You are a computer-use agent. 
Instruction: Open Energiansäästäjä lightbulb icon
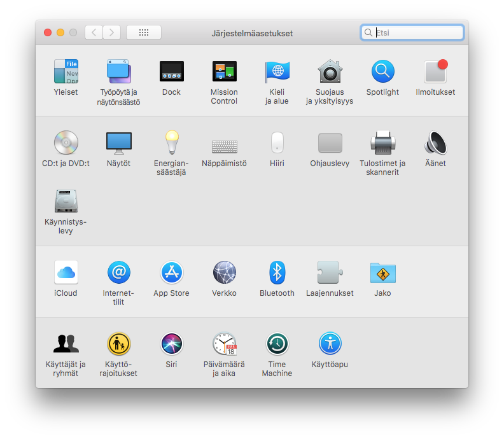pyautogui.click(x=171, y=143)
